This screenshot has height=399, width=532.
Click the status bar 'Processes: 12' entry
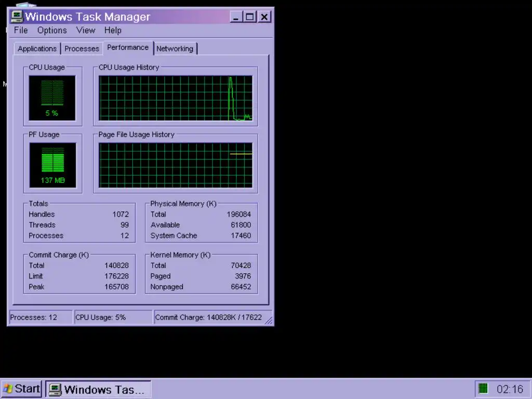[x=41, y=317]
